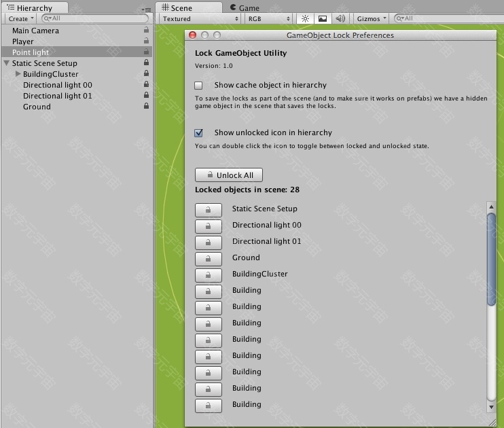Open Textured draw mode dropdown
The image size is (504, 428).
point(200,18)
